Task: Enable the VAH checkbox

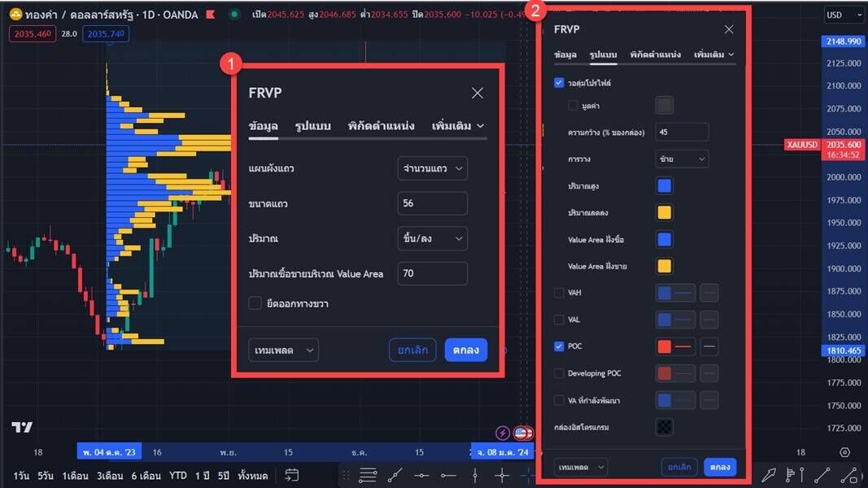Action: coord(559,293)
